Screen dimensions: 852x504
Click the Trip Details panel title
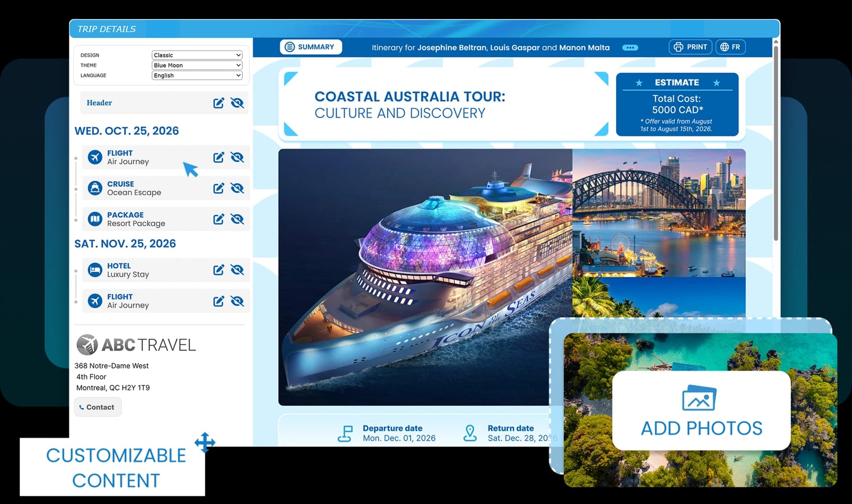(x=107, y=29)
